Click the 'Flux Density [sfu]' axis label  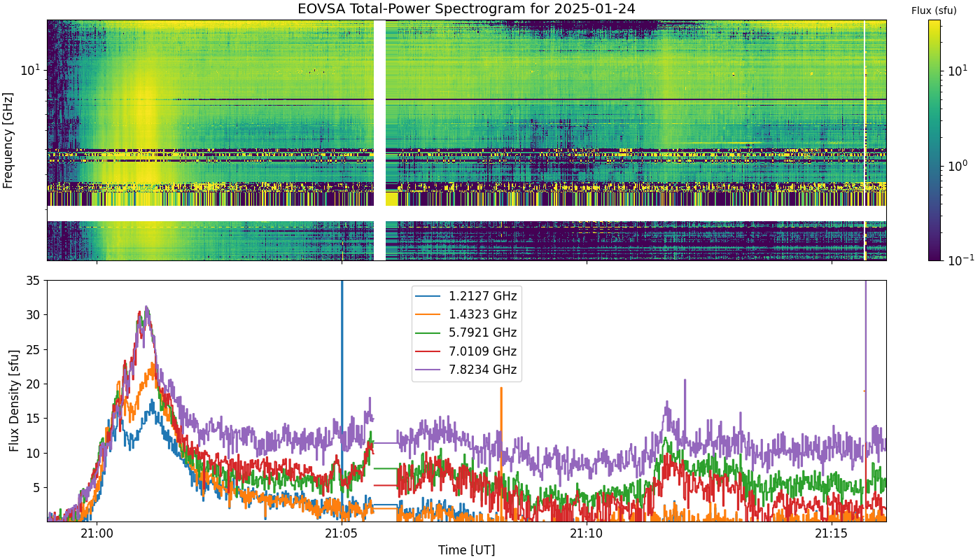pyautogui.click(x=14, y=401)
